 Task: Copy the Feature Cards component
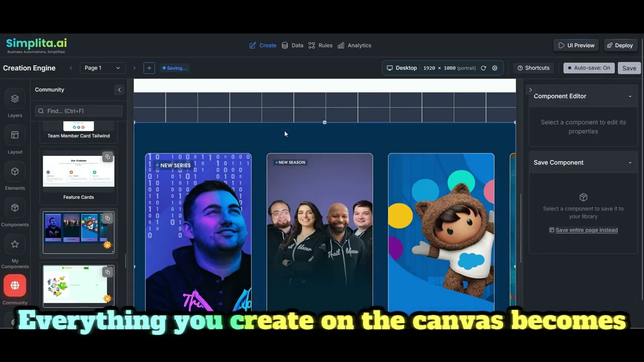click(107, 157)
